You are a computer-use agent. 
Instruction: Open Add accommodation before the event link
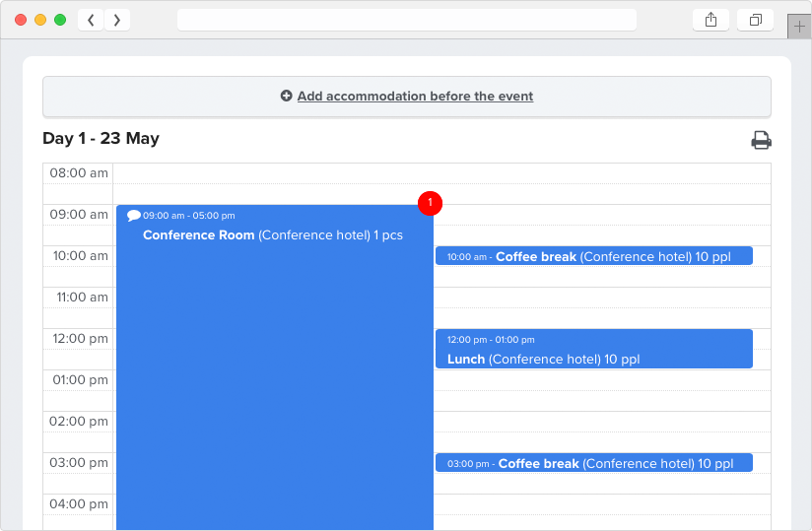pyautogui.click(x=415, y=97)
